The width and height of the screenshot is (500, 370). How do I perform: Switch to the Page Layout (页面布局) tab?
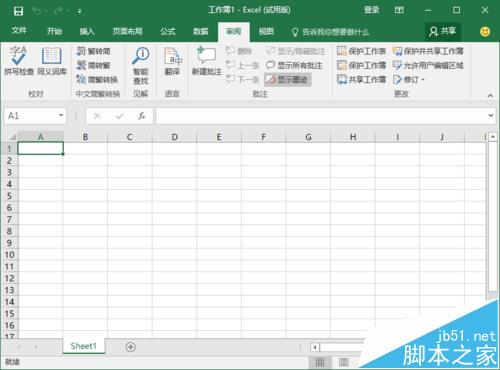tap(127, 31)
